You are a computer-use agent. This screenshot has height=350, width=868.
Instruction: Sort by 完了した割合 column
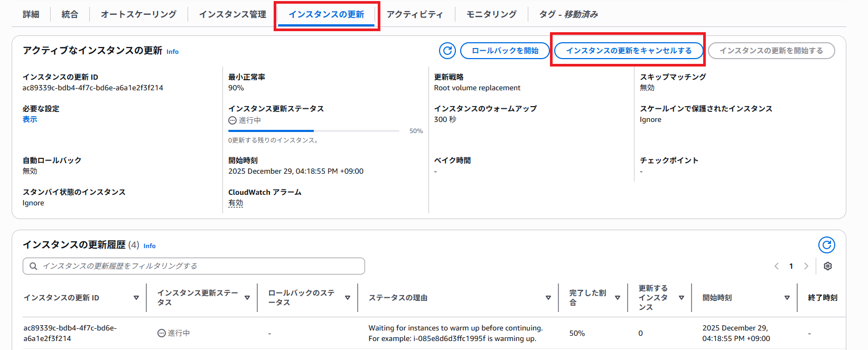click(617, 298)
